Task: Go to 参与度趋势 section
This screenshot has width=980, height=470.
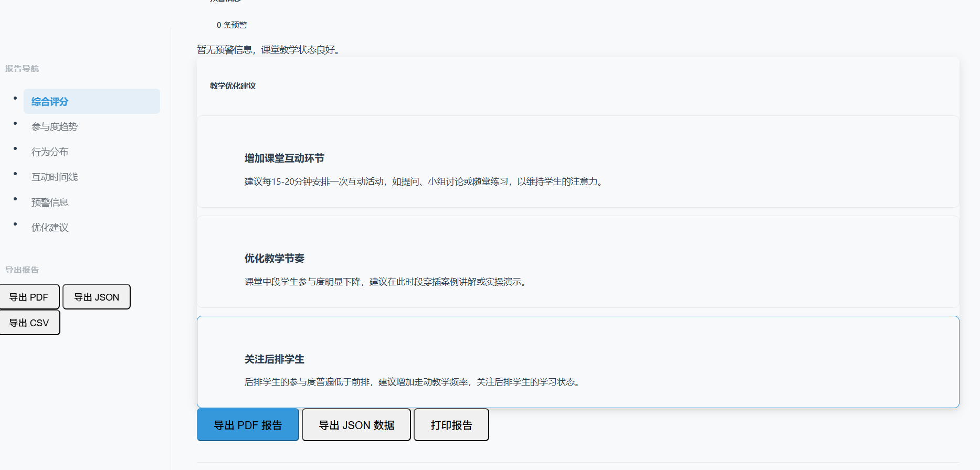Action: (55, 127)
